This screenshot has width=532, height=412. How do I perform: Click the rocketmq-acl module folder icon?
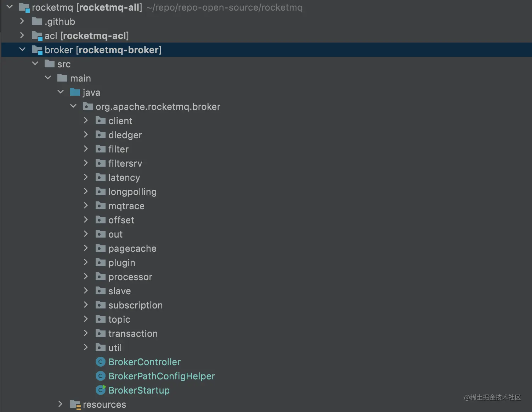pyautogui.click(x=37, y=36)
